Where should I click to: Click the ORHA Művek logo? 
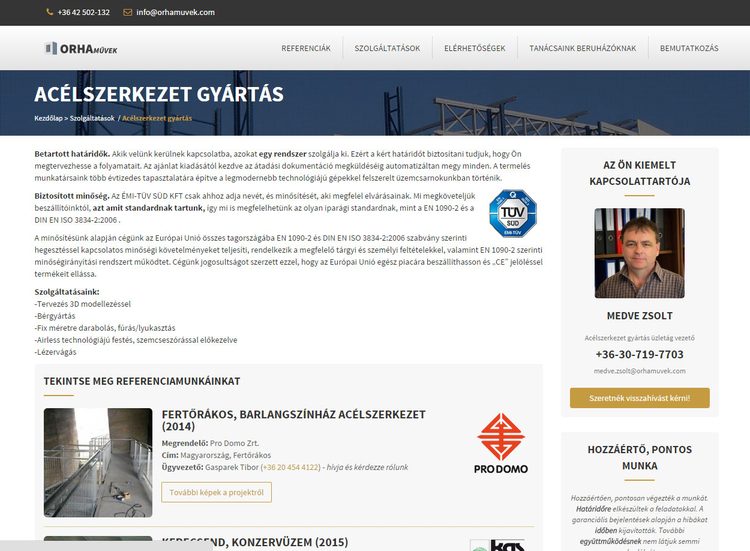[x=80, y=48]
